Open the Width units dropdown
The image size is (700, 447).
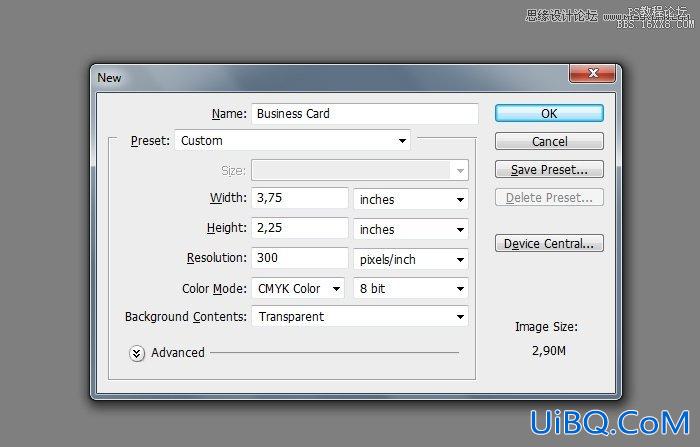[411, 199]
